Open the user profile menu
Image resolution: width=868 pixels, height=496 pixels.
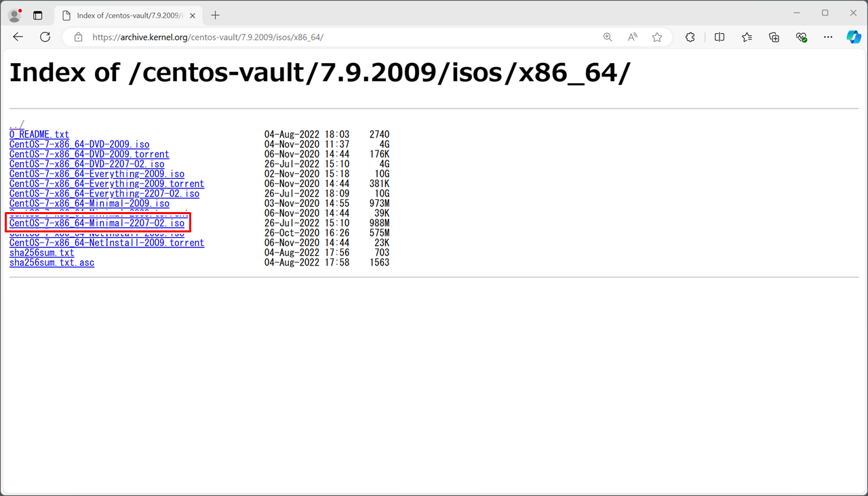tap(14, 15)
